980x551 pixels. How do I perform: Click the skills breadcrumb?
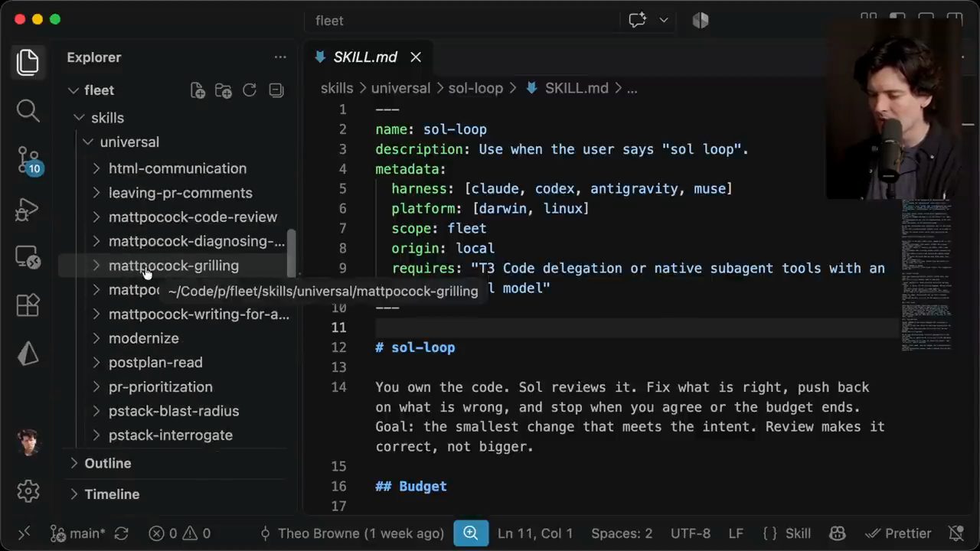tap(337, 88)
